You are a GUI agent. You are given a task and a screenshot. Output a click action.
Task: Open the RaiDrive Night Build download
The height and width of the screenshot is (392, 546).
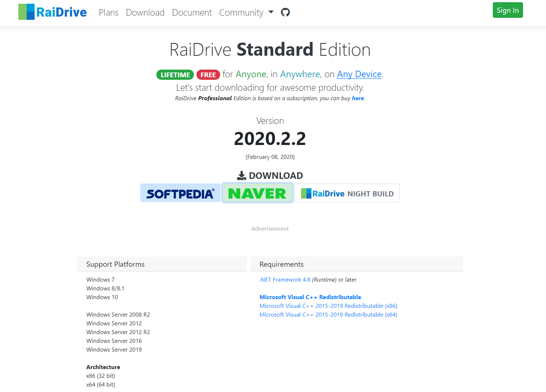point(347,193)
